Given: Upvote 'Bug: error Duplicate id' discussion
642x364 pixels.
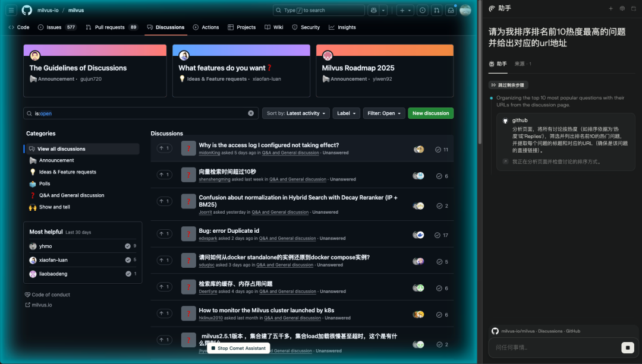Looking at the screenshot, I should coord(164,233).
